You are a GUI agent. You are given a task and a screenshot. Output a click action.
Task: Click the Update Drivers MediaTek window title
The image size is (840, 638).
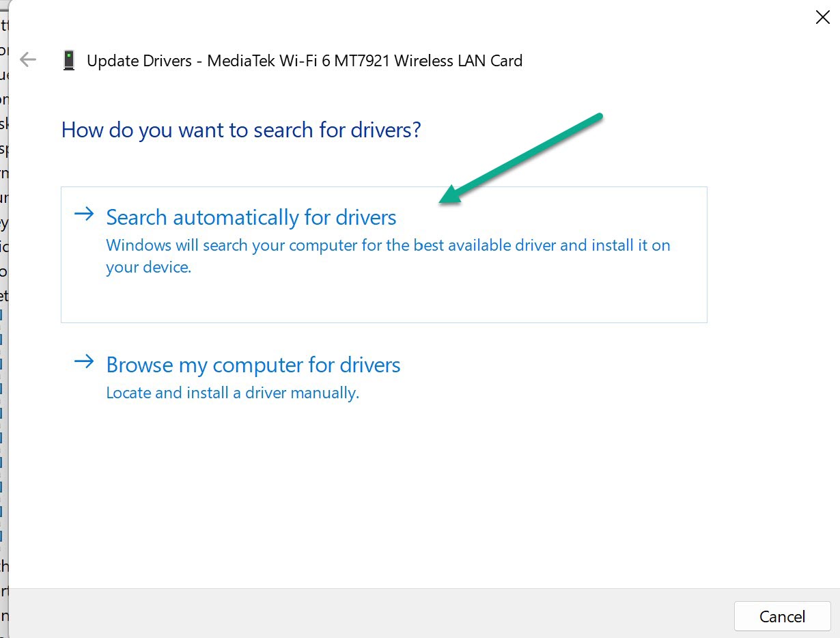pos(305,61)
